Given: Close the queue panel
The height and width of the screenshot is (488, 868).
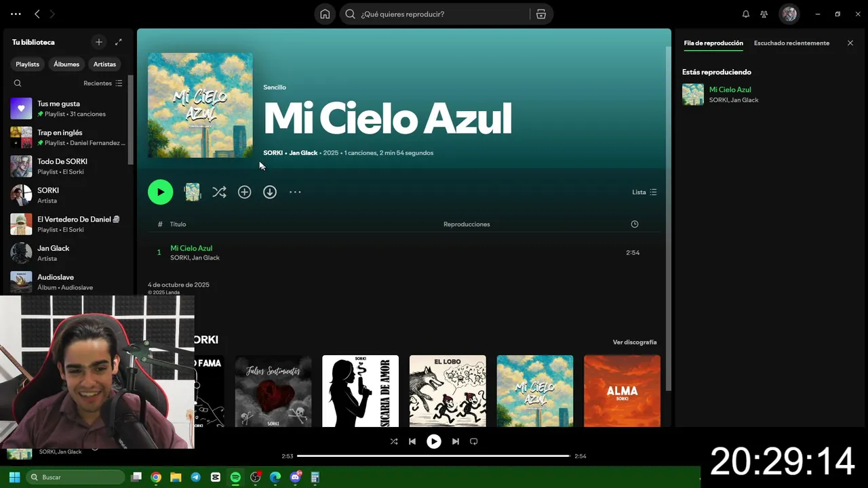Looking at the screenshot, I should [850, 43].
